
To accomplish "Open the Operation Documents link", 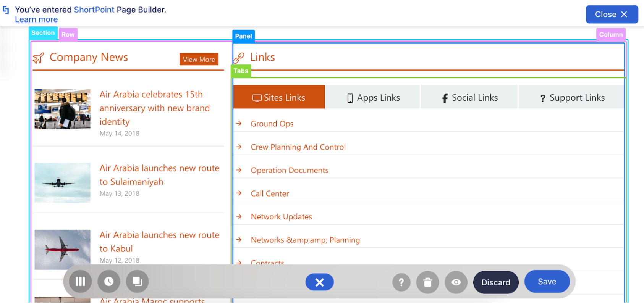I will (290, 170).
